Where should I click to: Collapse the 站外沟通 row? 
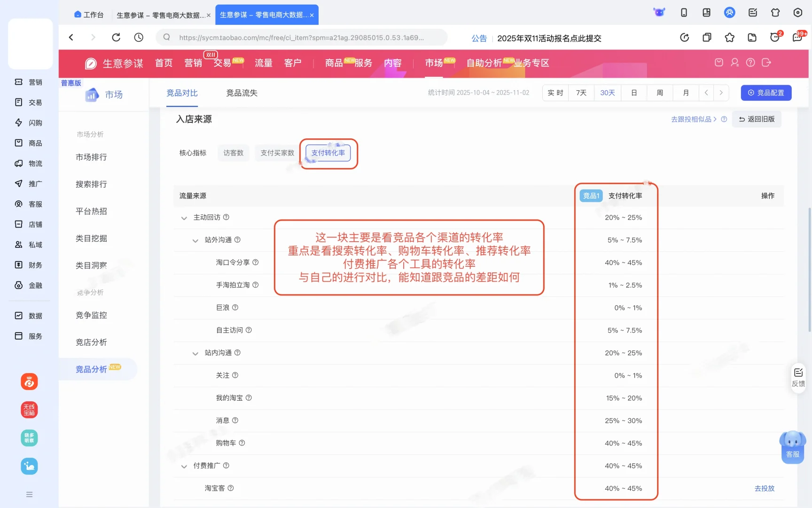point(195,240)
